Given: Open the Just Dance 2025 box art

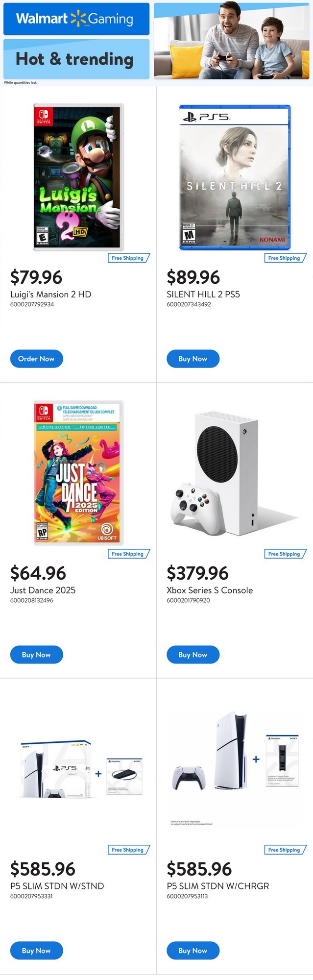Looking at the screenshot, I should [78, 473].
